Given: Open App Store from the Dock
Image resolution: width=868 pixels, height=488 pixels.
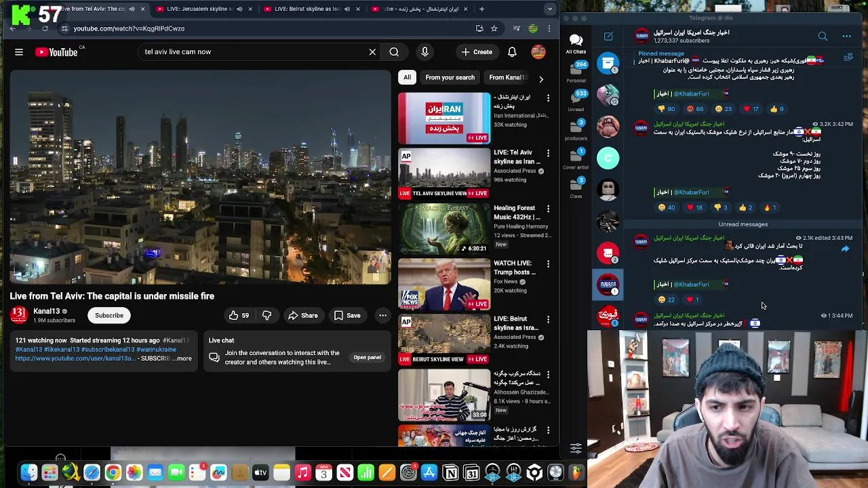Looking at the screenshot, I should pos(429,472).
